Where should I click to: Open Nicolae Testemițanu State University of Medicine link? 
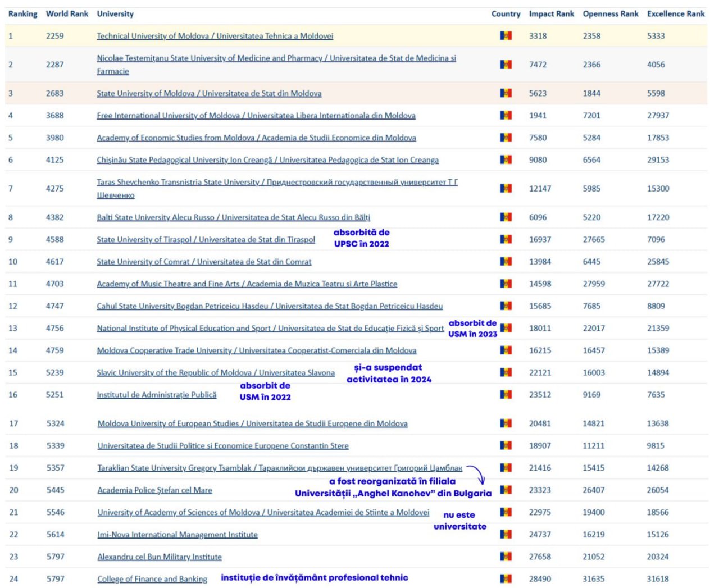click(x=276, y=65)
